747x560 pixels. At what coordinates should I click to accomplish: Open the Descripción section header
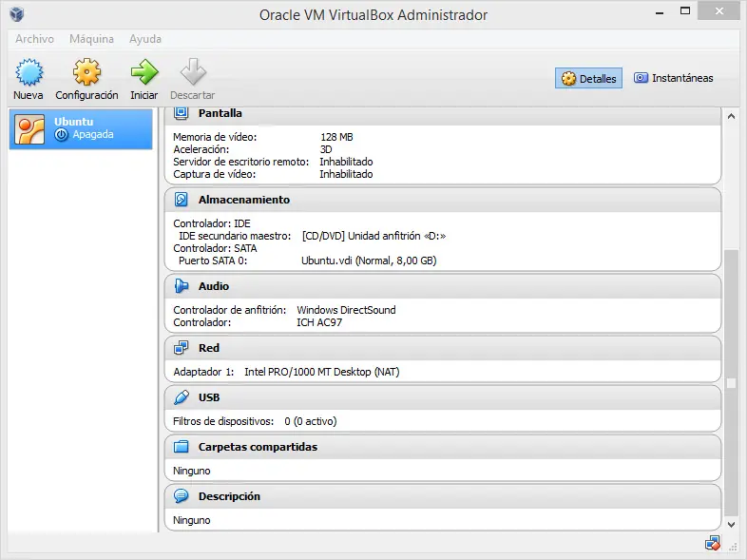click(443, 496)
